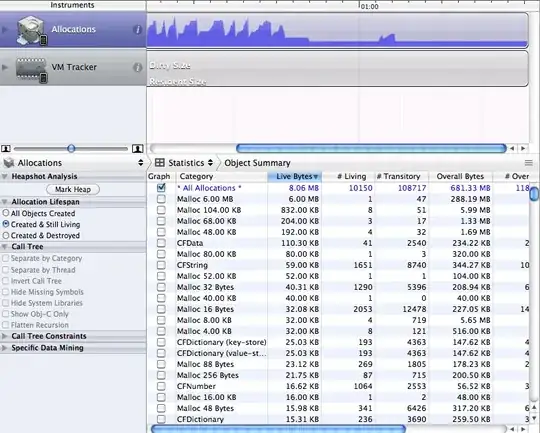Image resolution: width=540 pixels, height=433 pixels.
Task: Select the Object Summary breadcrumb
Action: (257, 163)
